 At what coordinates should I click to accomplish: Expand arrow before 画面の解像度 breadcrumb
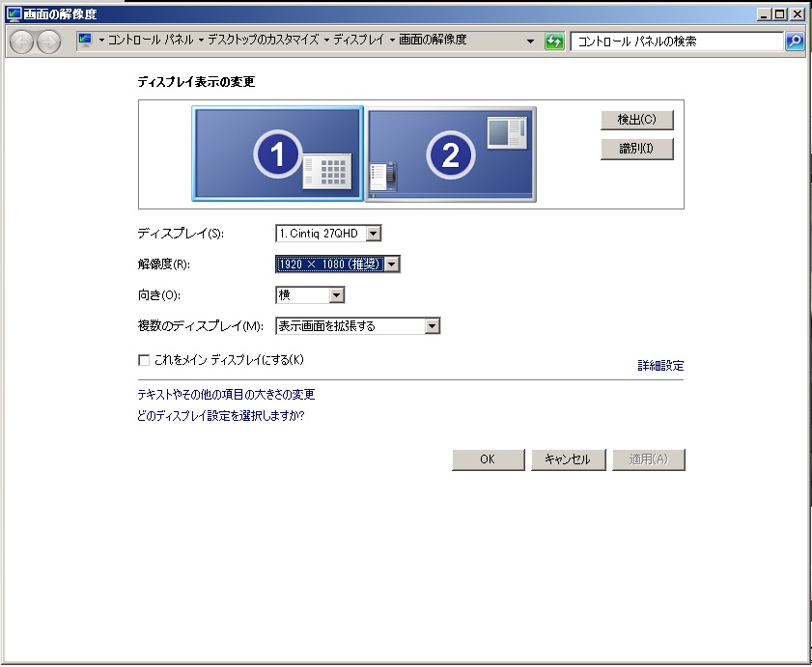(392, 41)
